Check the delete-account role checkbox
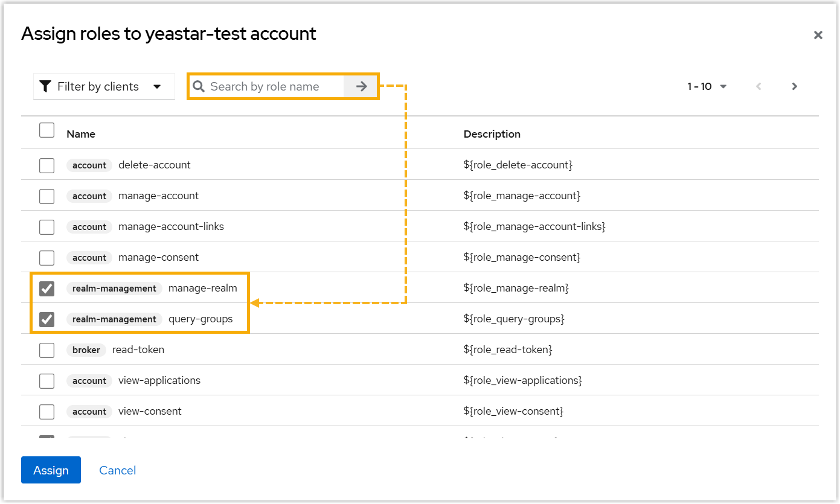The height and width of the screenshot is (504, 840). (47, 165)
